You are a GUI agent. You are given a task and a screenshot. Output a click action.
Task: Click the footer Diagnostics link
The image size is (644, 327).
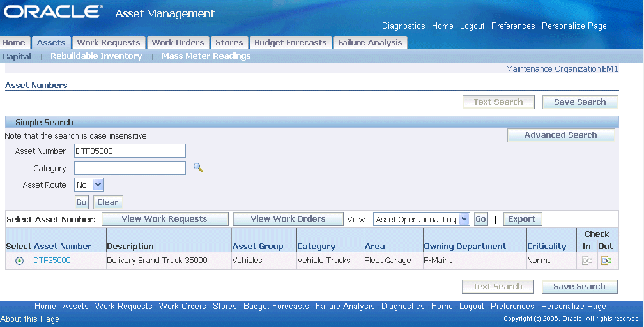[403, 306]
